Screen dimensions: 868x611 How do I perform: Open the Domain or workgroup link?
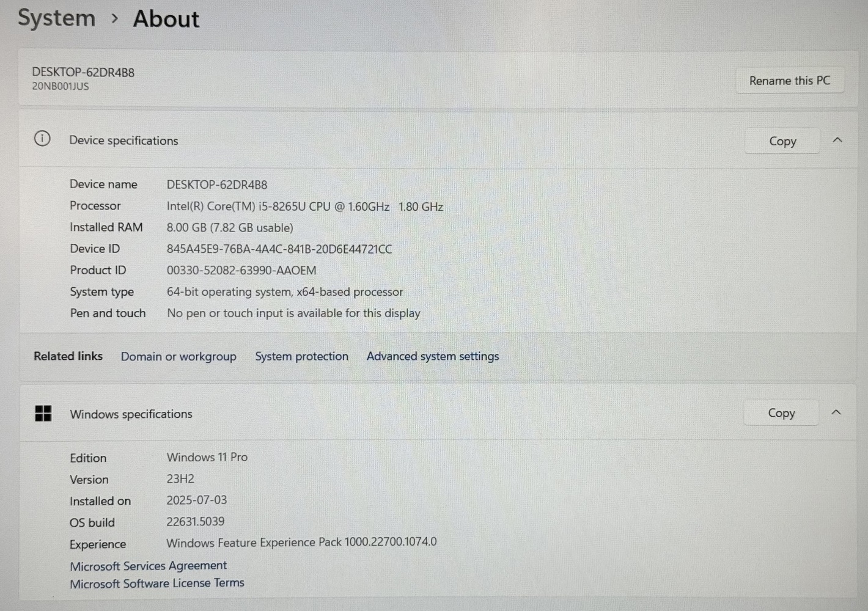pos(178,356)
